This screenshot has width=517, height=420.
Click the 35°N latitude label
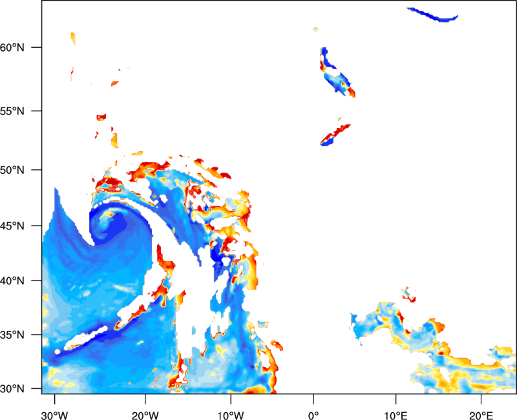(12, 335)
